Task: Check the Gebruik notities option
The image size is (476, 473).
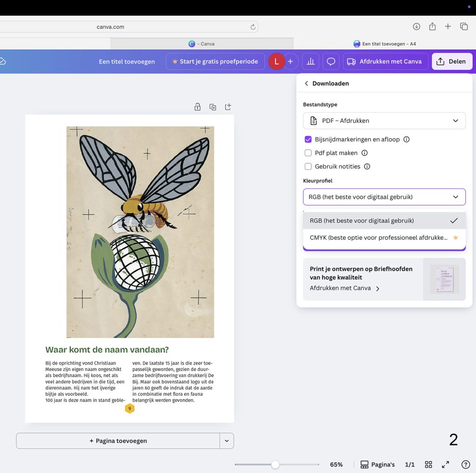Action: pyautogui.click(x=308, y=166)
